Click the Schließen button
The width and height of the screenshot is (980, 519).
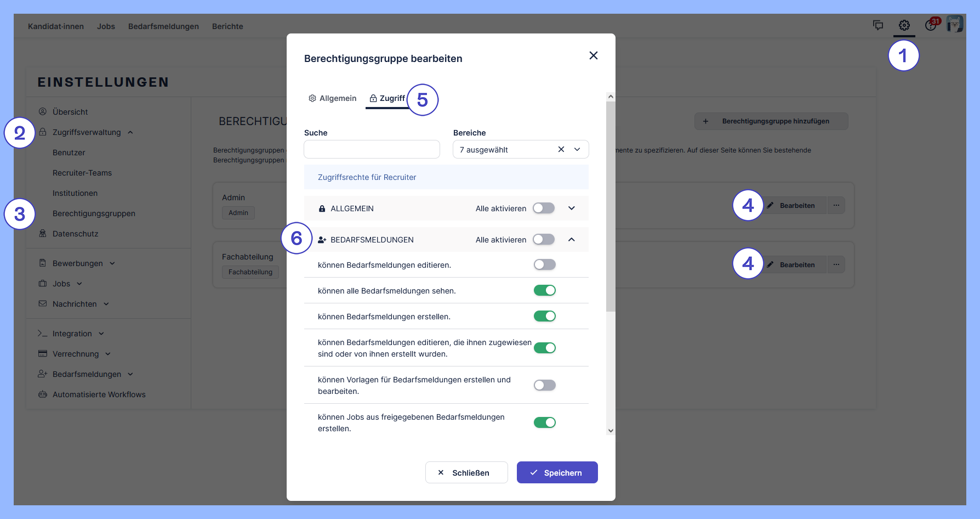pyautogui.click(x=466, y=472)
